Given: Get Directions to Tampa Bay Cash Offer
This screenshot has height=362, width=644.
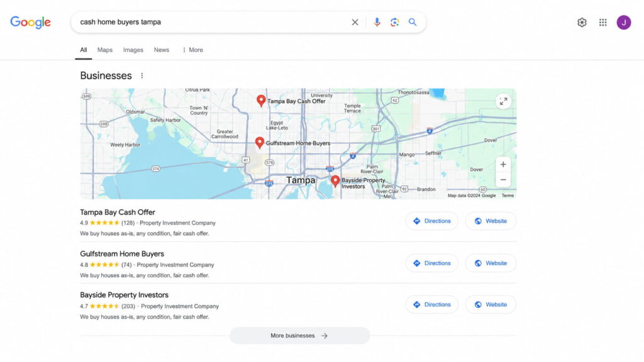Looking at the screenshot, I should (432, 221).
